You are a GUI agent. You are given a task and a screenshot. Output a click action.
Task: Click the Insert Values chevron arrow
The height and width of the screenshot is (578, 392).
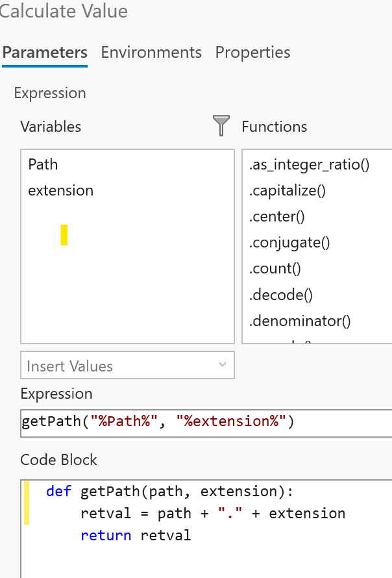pos(223,366)
